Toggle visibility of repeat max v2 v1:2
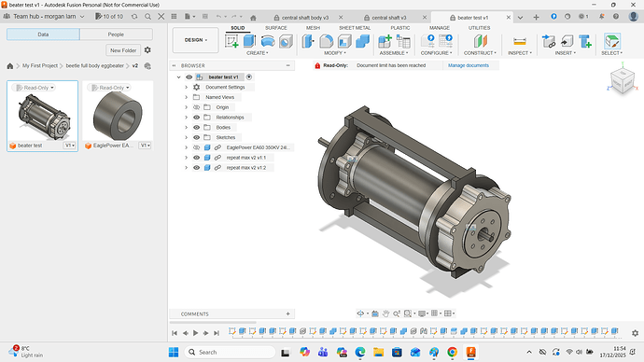Viewport: 644px width, 362px height. pyautogui.click(x=196, y=167)
